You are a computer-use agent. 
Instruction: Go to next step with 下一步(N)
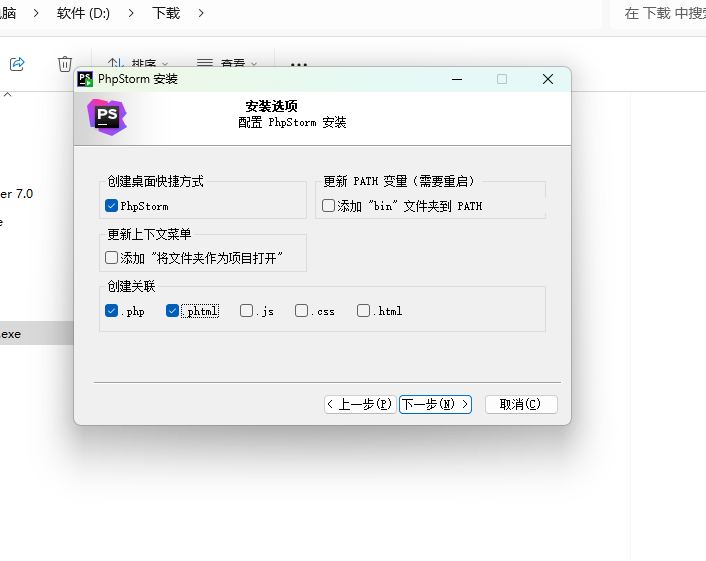pyautogui.click(x=435, y=404)
